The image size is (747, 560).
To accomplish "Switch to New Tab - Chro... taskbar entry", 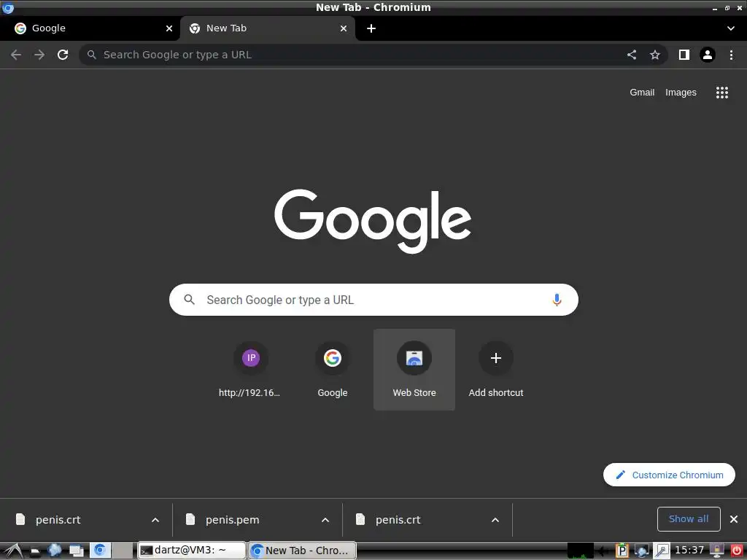I will pyautogui.click(x=302, y=551).
